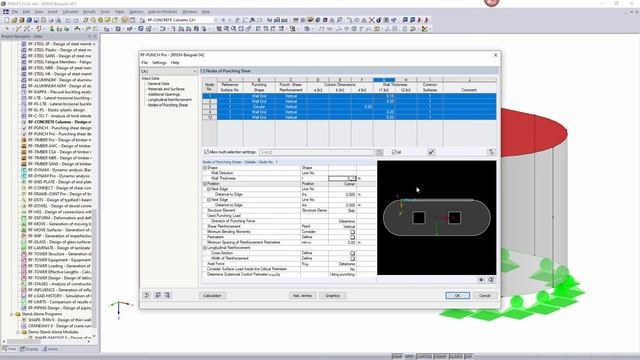Screen dimensions: 640x360
Task: Select Materials and Surfaces in input tree
Action: (166, 89)
